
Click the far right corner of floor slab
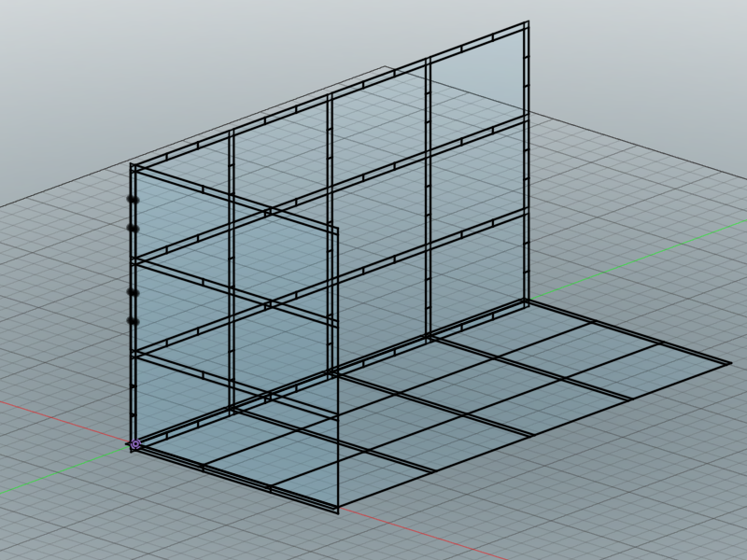coord(730,364)
